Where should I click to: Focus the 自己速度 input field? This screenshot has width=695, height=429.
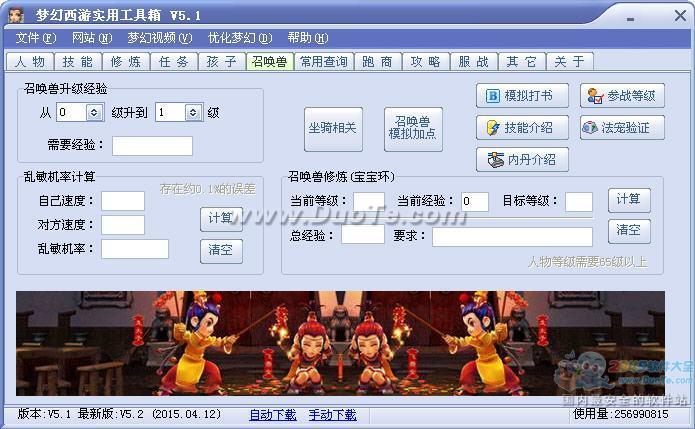[123, 201]
